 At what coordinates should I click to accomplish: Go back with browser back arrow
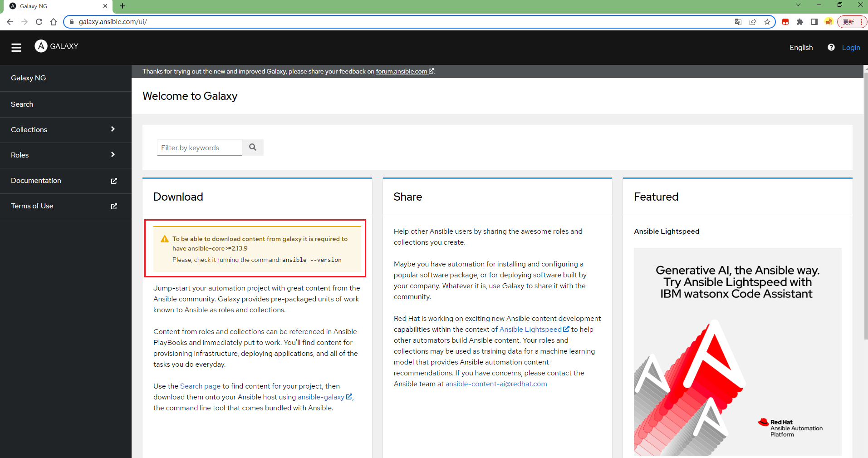click(x=10, y=22)
